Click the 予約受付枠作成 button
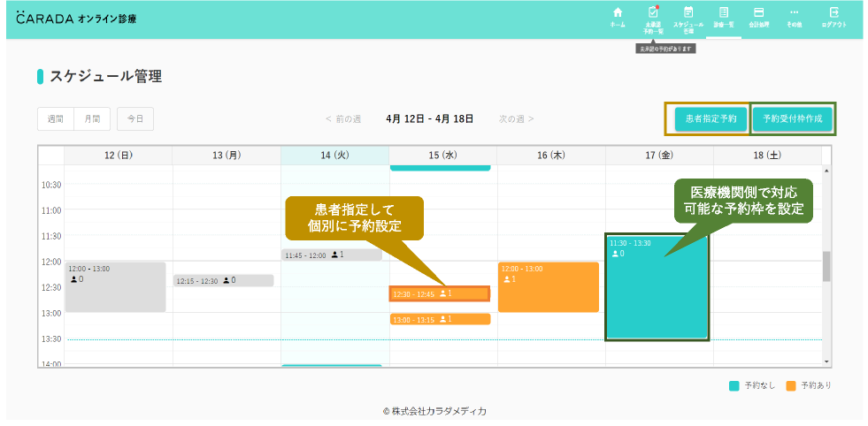The height and width of the screenshot is (426, 868). 792,118
